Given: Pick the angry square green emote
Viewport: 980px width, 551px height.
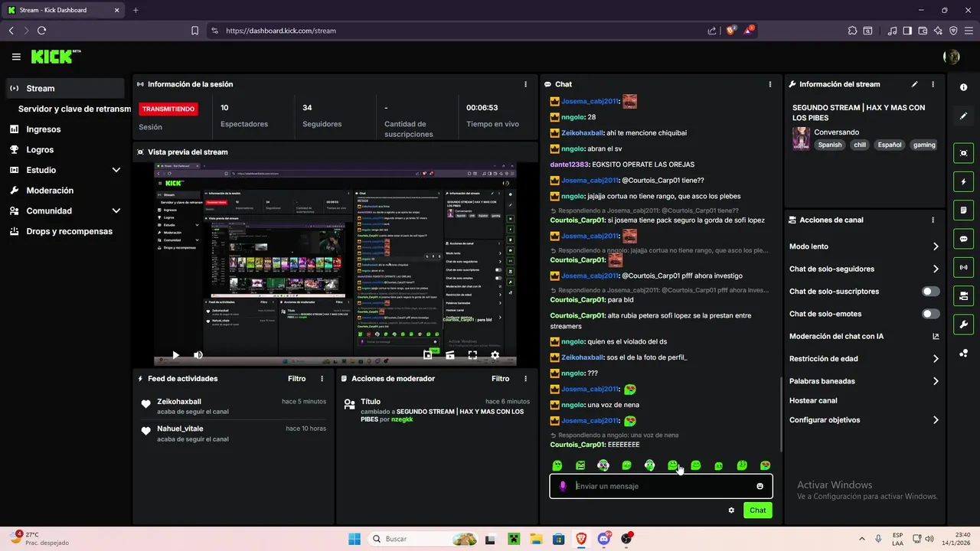Looking at the screenshot, I should pos(580,465).
